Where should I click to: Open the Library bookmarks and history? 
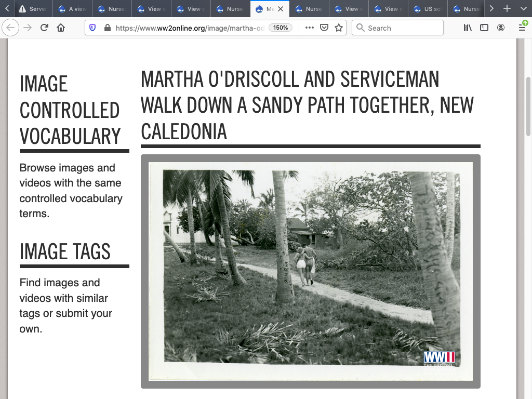coord(468,28)
